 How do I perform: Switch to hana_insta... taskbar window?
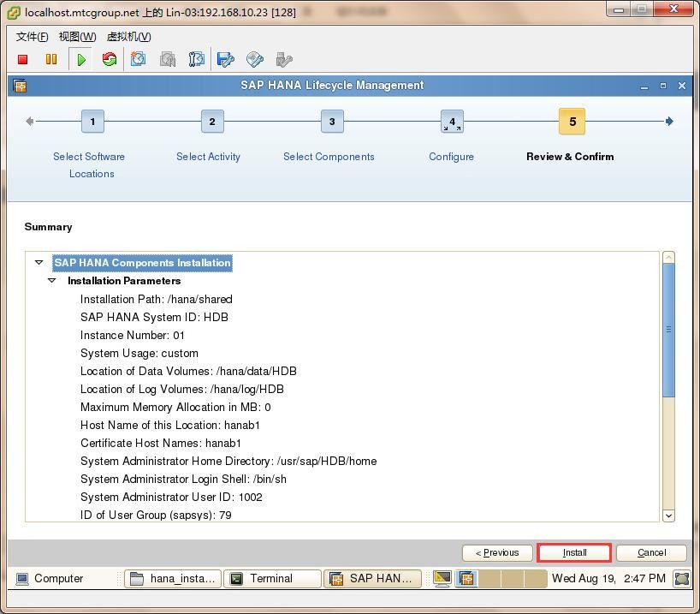(x=173, y=579)
